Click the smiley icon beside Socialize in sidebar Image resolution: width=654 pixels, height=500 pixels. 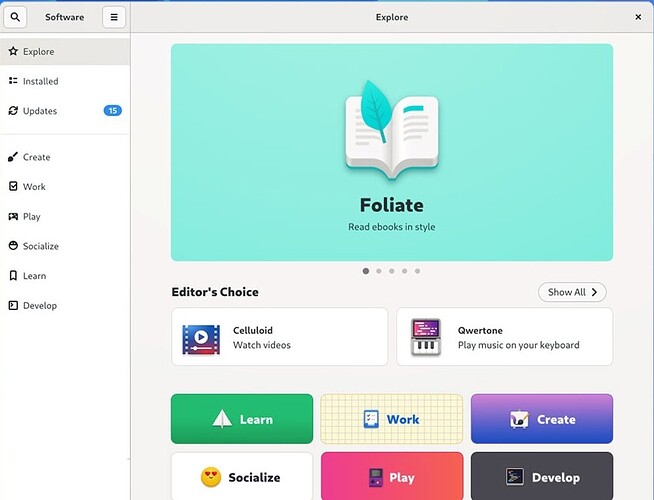pos(13,246)
